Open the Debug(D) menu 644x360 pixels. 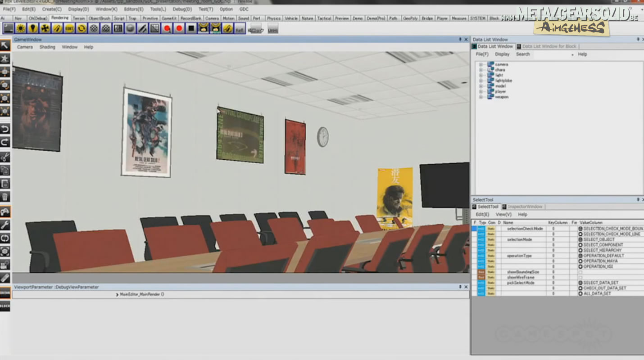click(x=182, y=9)
